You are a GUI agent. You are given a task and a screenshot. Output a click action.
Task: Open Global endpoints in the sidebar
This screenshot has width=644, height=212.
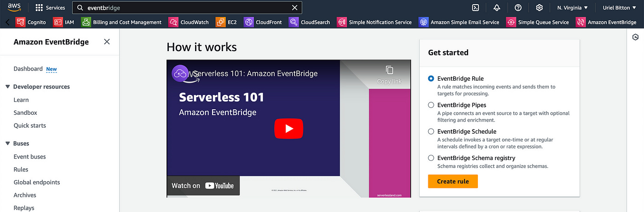pyautogui.click(x=37, y=183)
